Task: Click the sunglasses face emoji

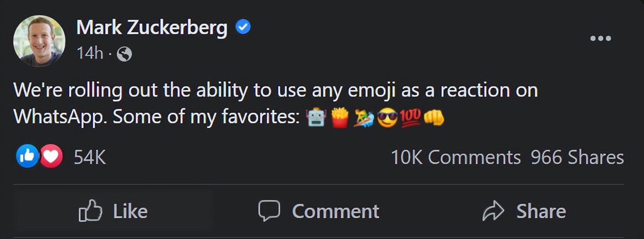Action: coord(387,117)
